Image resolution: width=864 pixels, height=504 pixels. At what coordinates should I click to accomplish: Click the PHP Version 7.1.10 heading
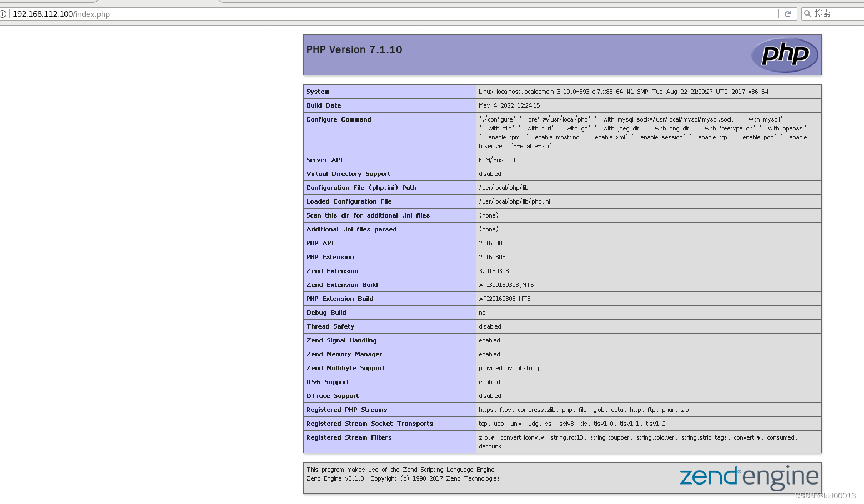[354, 49]
